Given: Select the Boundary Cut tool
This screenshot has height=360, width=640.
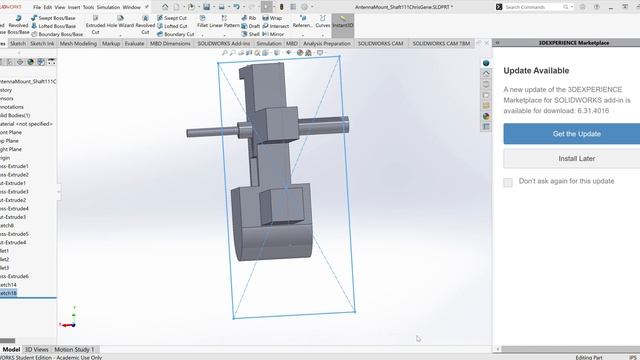Looking at the screenshot, I should point(176,34).
